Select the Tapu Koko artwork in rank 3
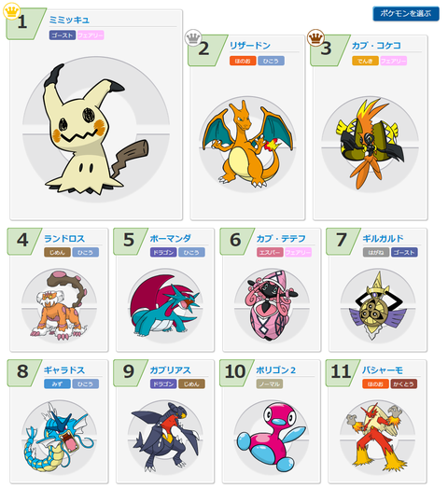Image resolution: width=448 pixels, height=488 pixels. coord(370,144)
